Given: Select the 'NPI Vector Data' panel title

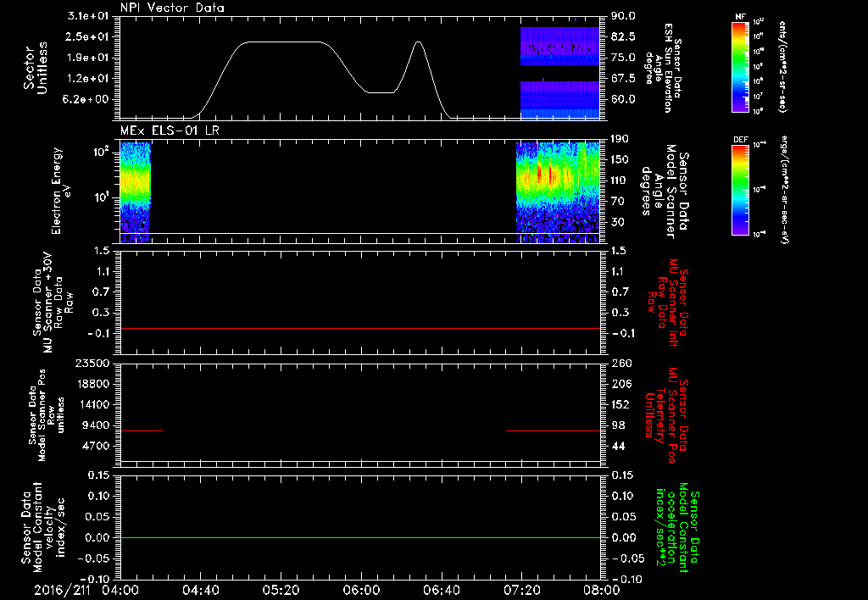Looking at the screenshot, I should point(172,8).
